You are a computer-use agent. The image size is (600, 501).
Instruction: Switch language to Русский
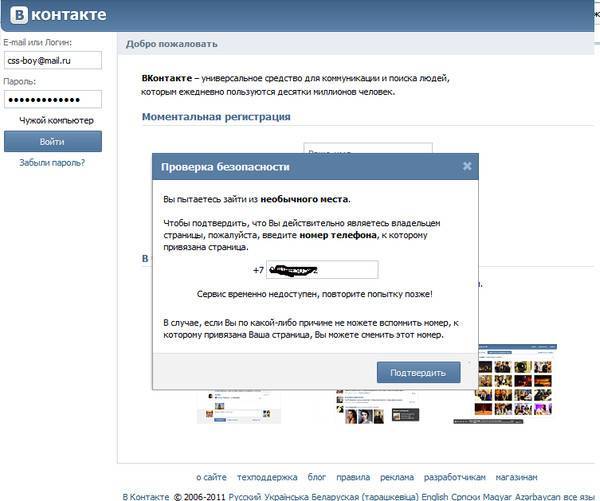point(245,497)
